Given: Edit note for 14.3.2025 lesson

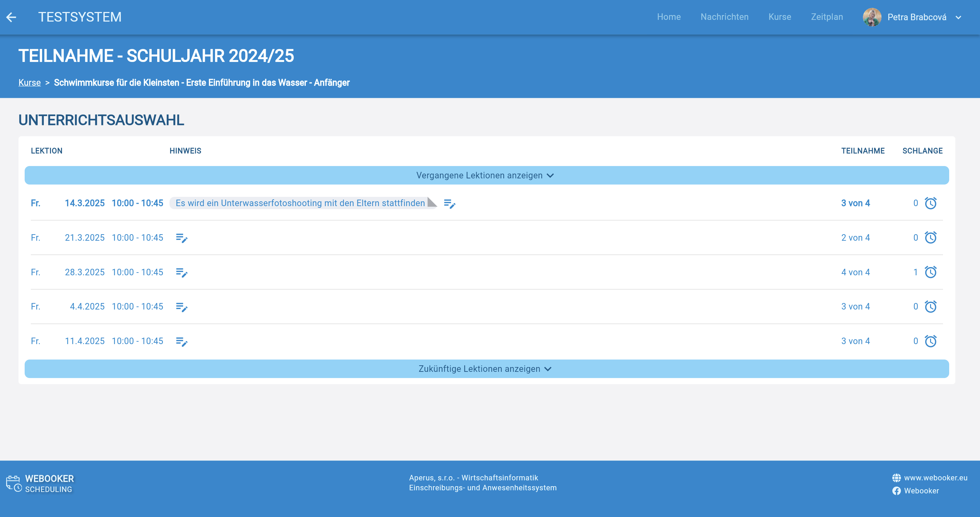Looking at the screenshot, I should pyautogui.click(x=449, y=203).
